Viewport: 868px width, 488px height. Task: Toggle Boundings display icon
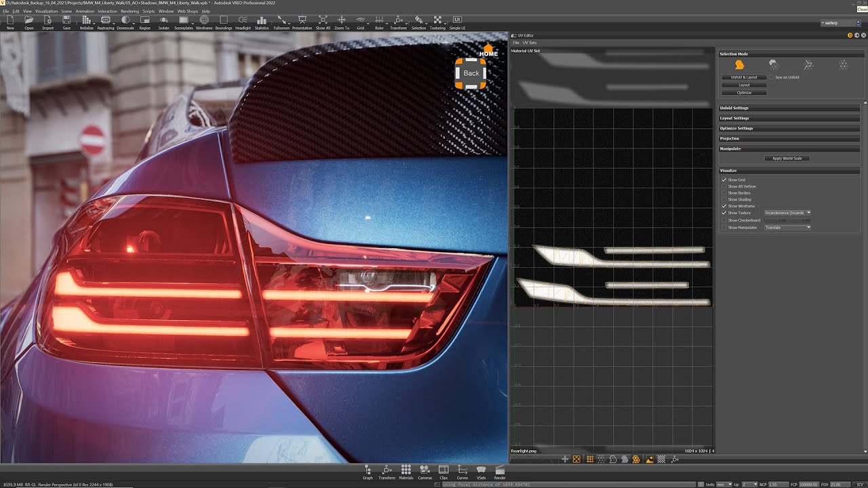point(224,23)
